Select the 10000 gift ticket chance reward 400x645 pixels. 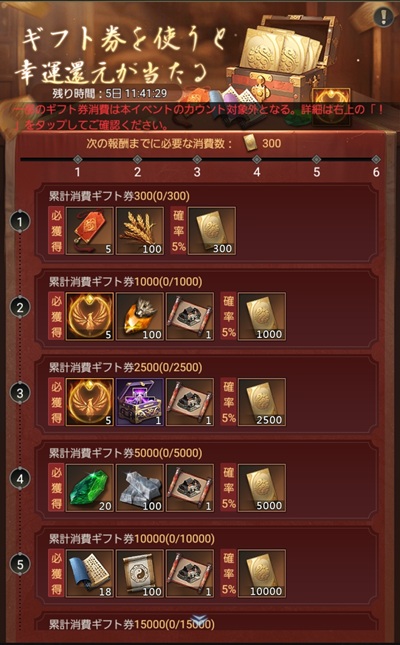(262, 573)
